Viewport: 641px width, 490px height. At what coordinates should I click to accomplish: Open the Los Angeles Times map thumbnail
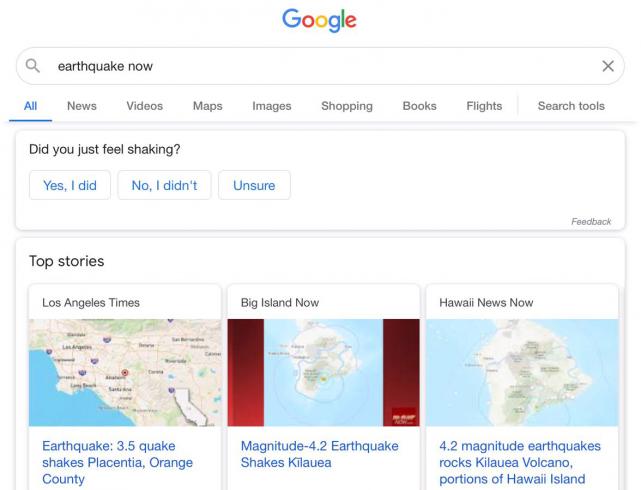click(x=125, y=372)
